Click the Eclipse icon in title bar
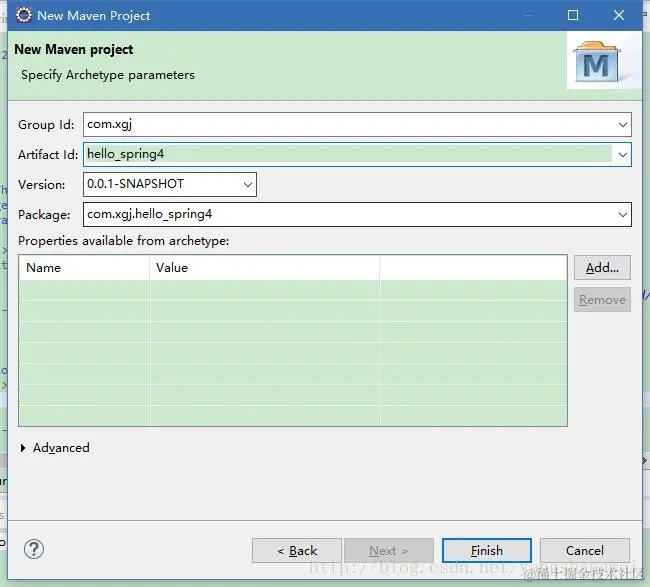Viewport: 650px width, 587px height. point(24,15)
